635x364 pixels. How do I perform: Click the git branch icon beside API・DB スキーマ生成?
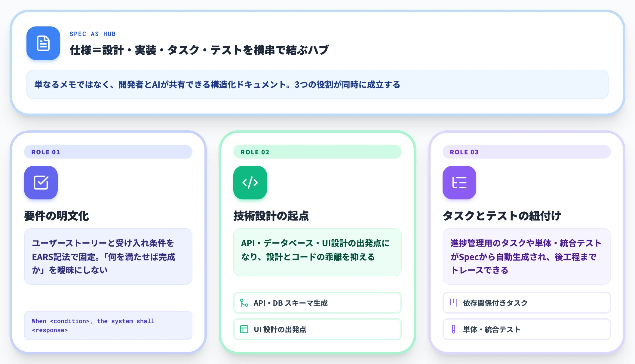point(244,303)
